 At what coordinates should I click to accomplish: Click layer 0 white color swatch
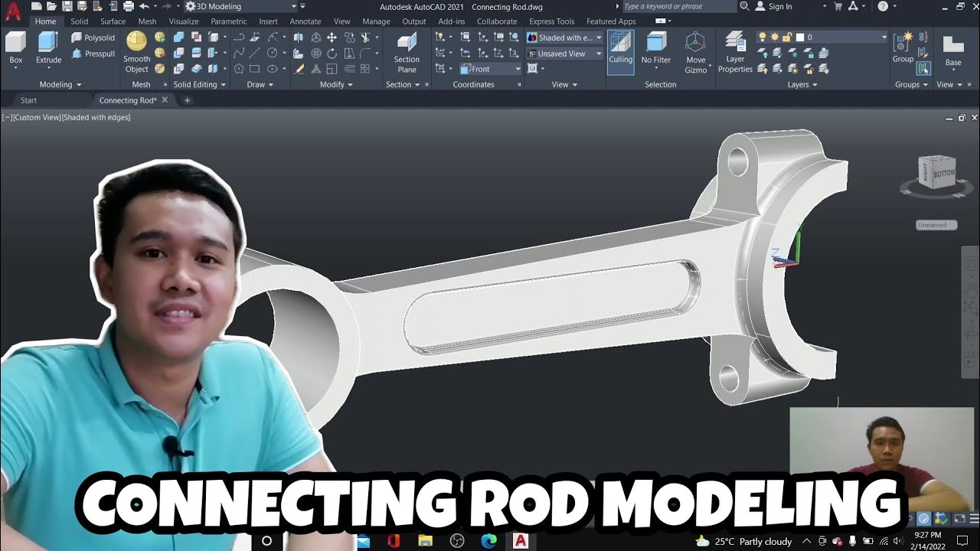tap(799, 37)
